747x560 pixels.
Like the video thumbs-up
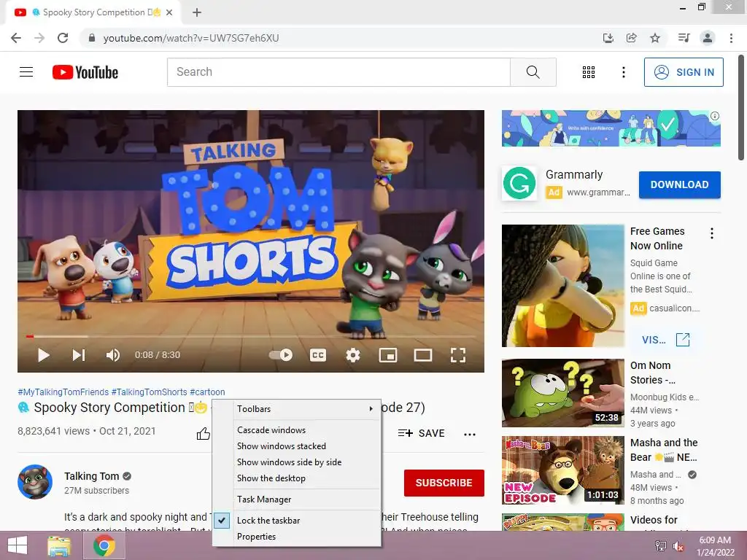point(204,433)
